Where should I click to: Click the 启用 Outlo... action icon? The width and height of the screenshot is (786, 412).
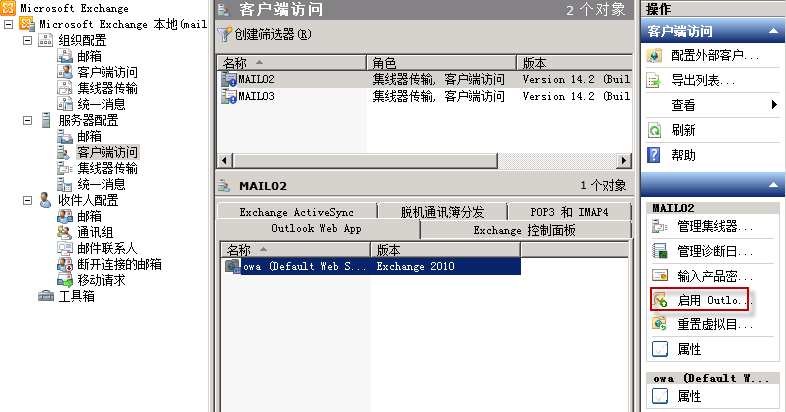pyautogui.click(x=660, y=300)
